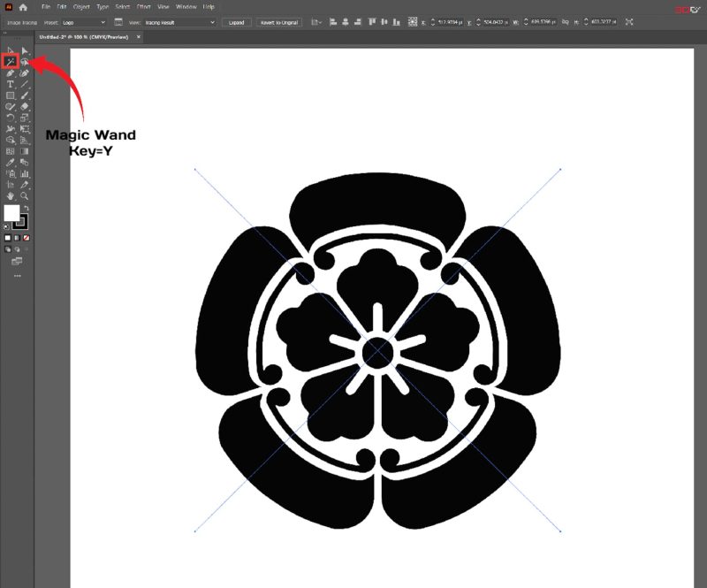Pick the Perspective Grid tool
Viewport: 707px width, 588px height.
[25, 141]
